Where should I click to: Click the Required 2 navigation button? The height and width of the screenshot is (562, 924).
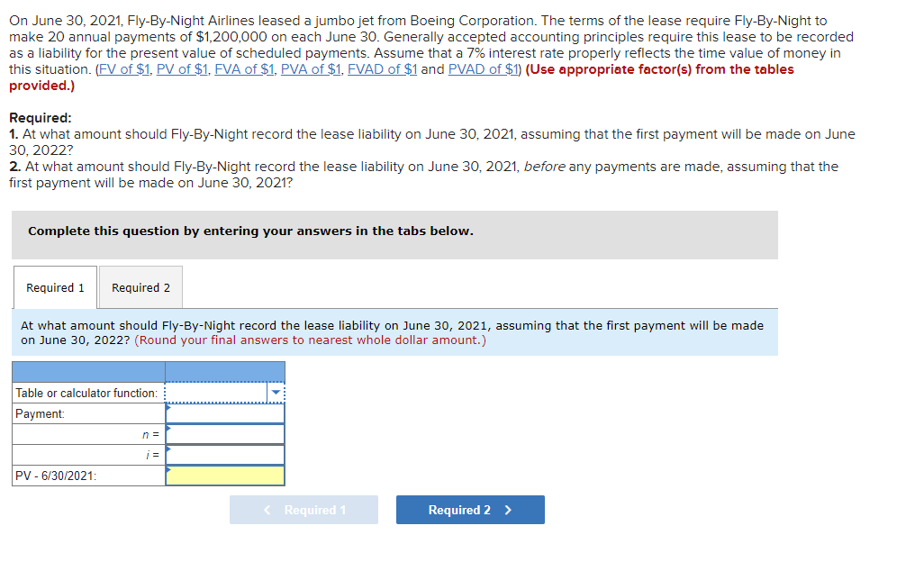click(x=470, y=509)
